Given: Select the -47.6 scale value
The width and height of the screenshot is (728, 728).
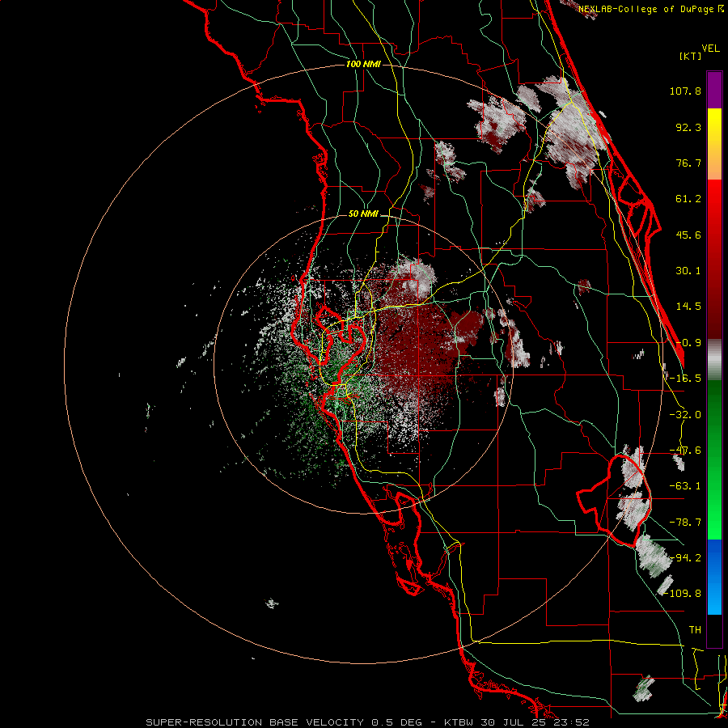Looking at the screenshot, I should tap(685, 451).
